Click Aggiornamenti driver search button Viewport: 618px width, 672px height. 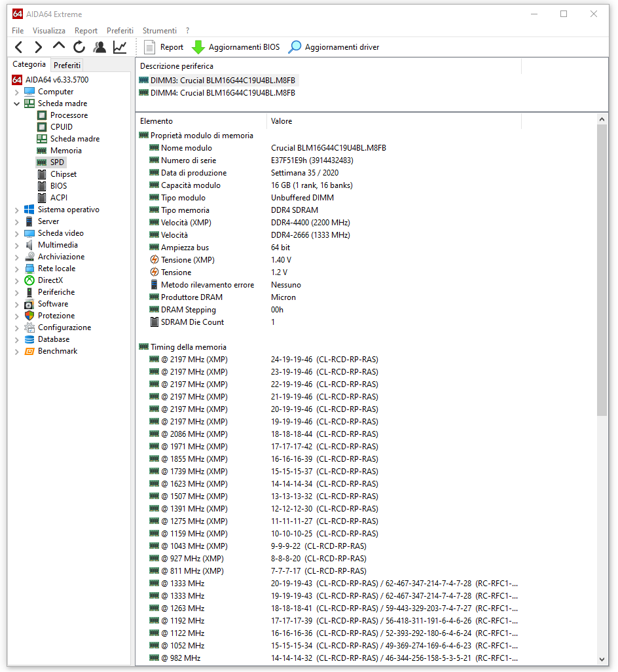tap(334, 47)
